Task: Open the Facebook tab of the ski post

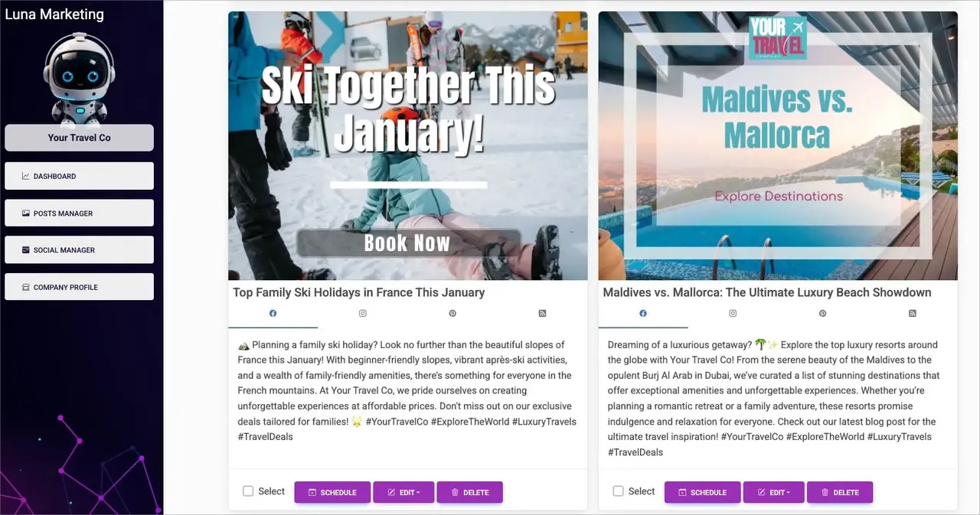Action: pyautogui.click(x=273, y=314)
